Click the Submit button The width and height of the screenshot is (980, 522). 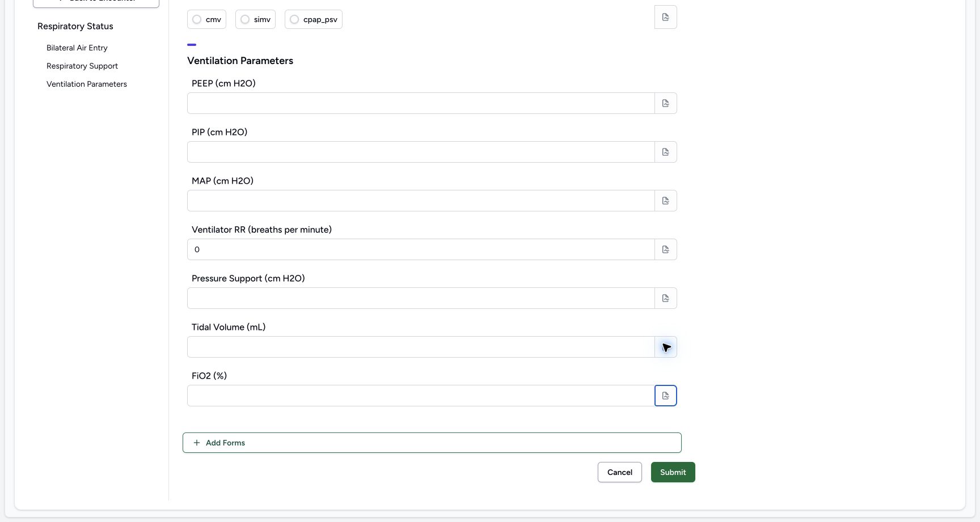pos(673,472)
